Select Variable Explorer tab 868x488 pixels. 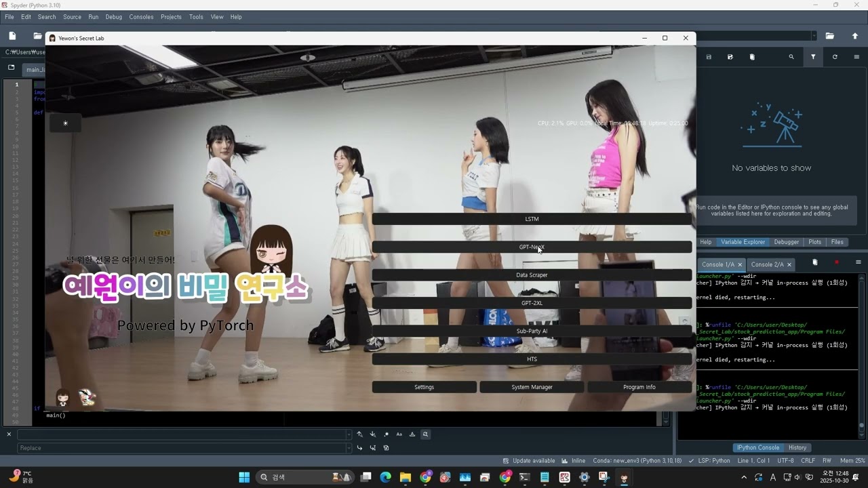pyautogui.click(x=743, y=242)
